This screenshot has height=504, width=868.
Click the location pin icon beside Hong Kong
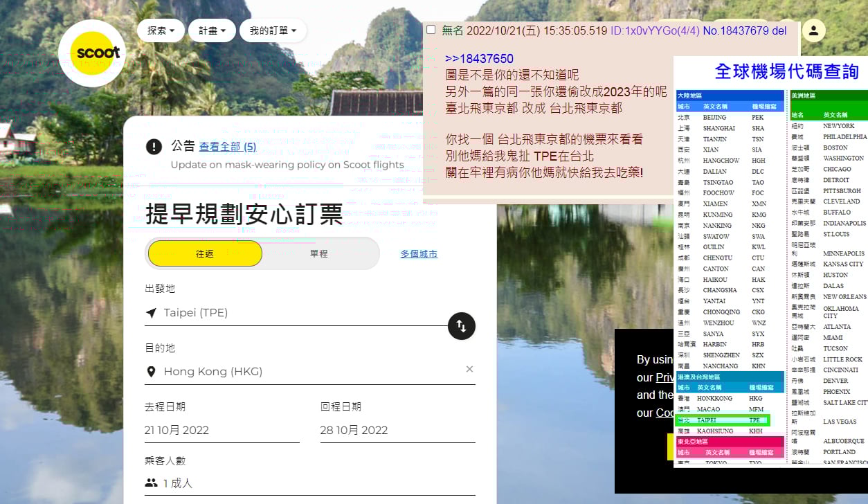tap(151, 372)
